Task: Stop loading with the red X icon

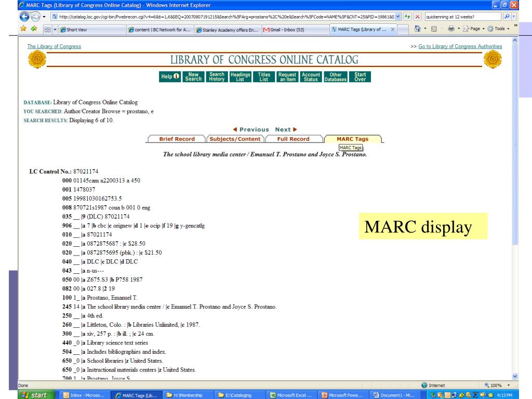Action: [418, 16]
